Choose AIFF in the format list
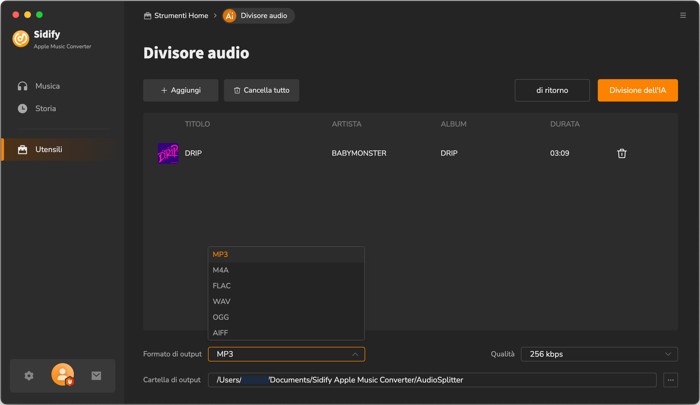The image size is (700, 405). 286,333
